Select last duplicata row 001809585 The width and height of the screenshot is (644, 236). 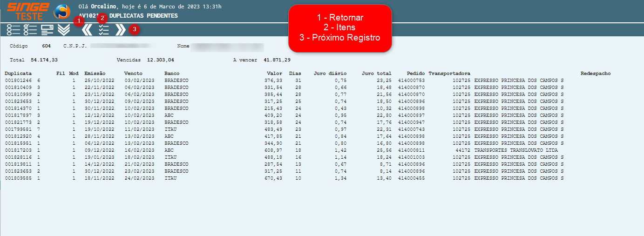point(18,178)
